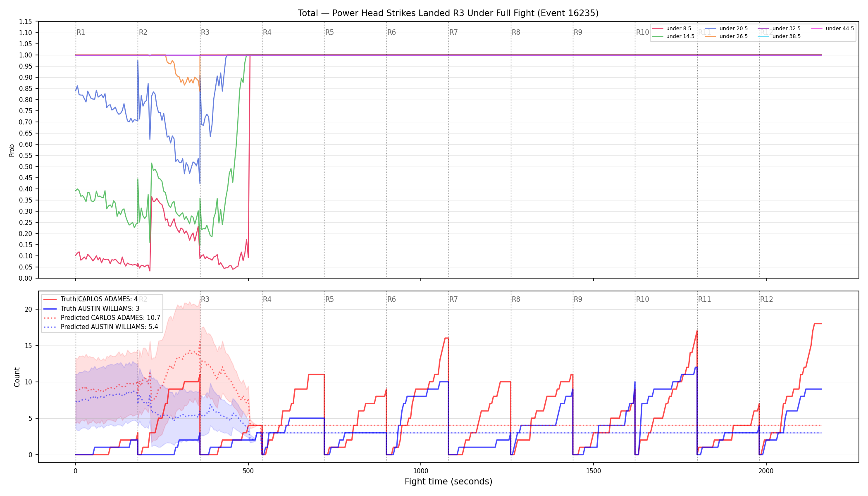Click the Count axis tick label 20
The image size is (868, 496).
pyautogui.click(x=29, y=309)
